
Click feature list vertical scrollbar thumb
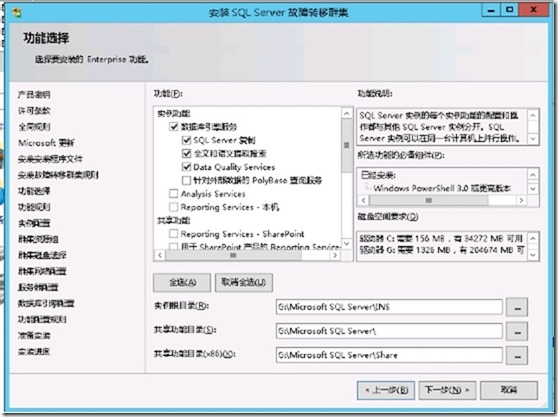pyautogui.click(x=347, y=145)
